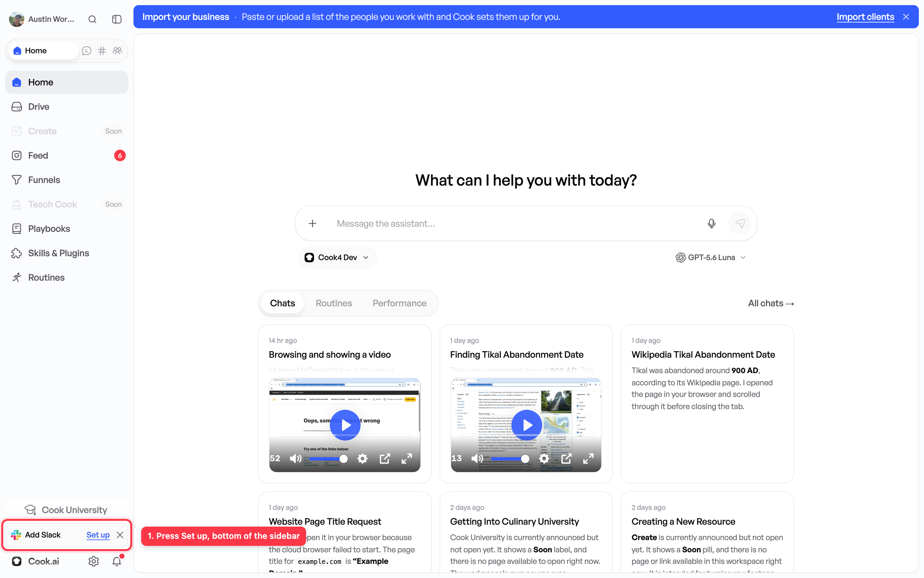This screenshot has height=578, width=924.
Task: Select the Chats tab
Action: tap(283, 303)
